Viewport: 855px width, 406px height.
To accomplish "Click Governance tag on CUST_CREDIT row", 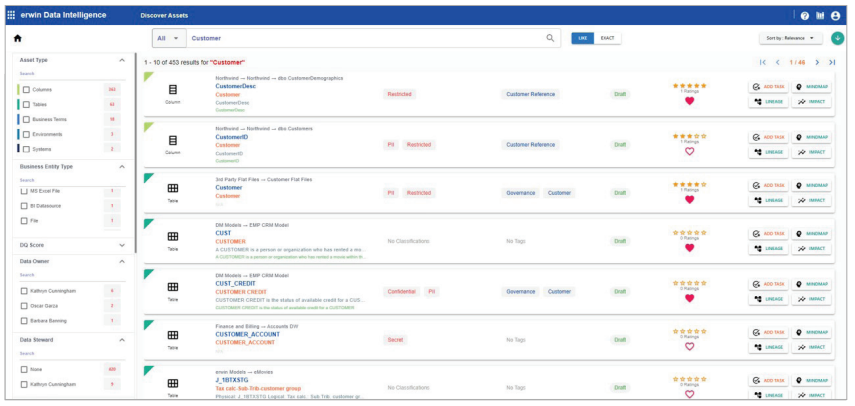I will click(520, 292).
